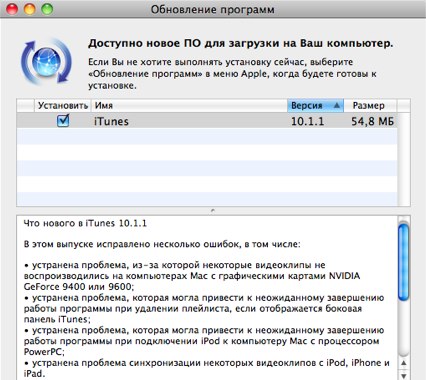Click the window title Обновление программ
This screenshot has width=426, height=380.
(213, 9)
